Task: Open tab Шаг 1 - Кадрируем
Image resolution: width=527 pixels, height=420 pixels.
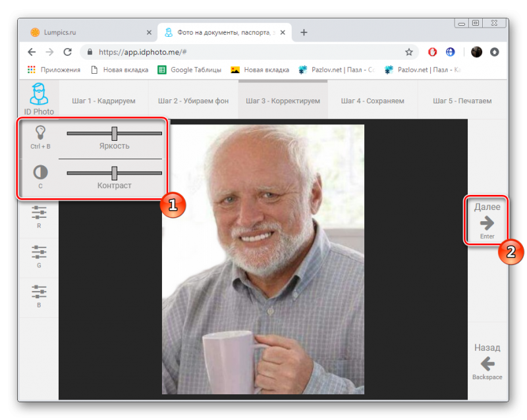Action: [x=103, y=101]
